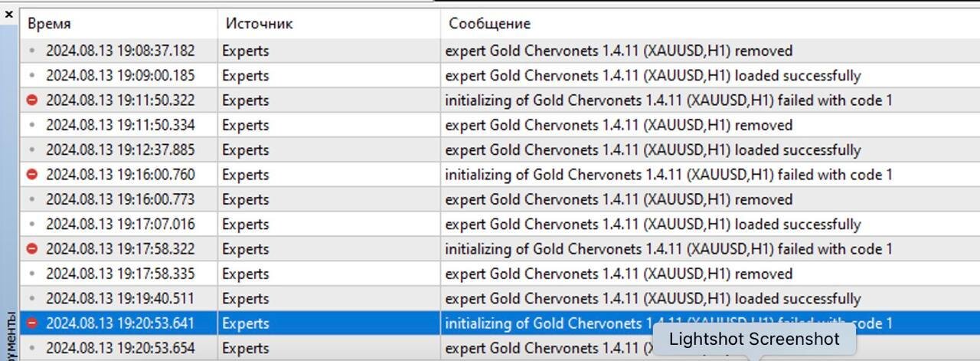Click the red error icon at 19:16:00.760

(31, 175)
